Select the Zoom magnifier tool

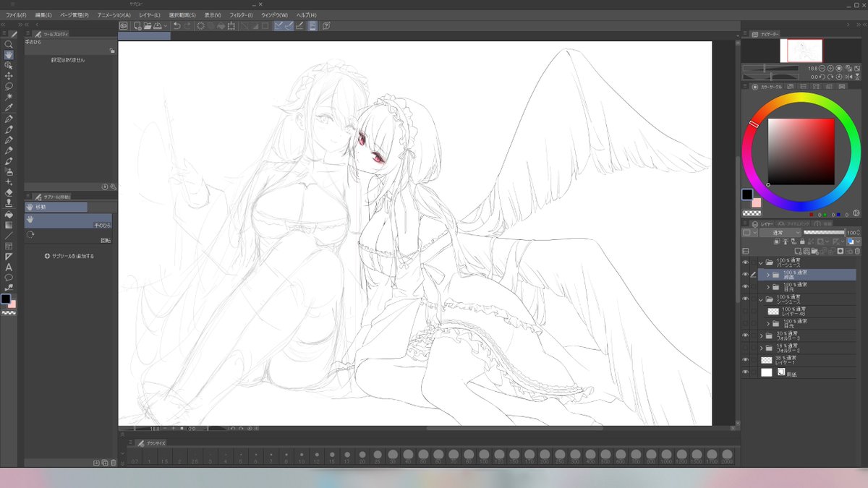click(x=9, y=44)
